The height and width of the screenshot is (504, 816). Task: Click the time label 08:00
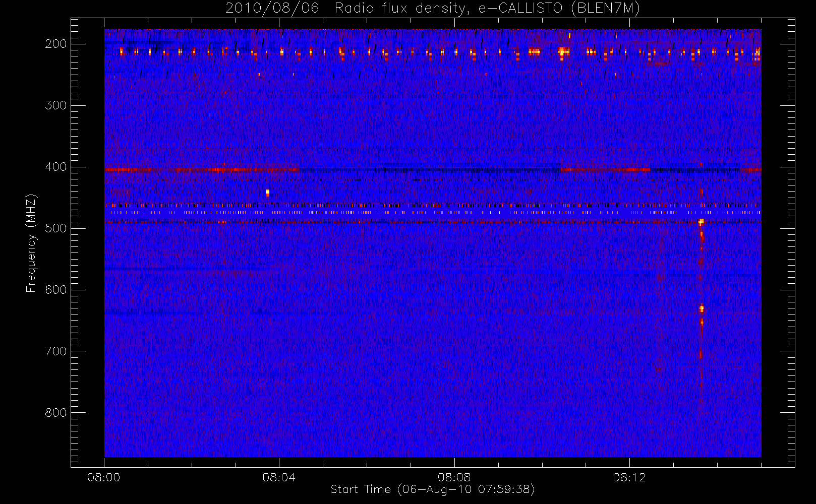click(x=104, y=477)
